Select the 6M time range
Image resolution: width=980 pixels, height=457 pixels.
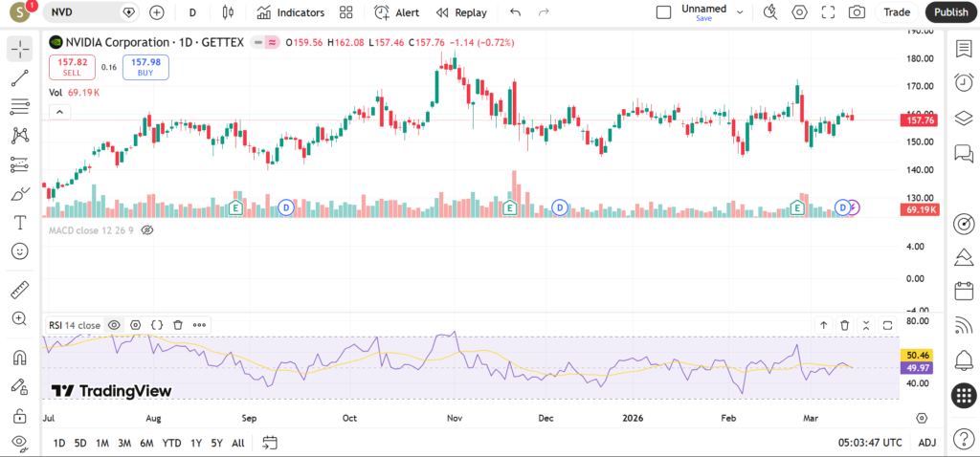[146, 443]
